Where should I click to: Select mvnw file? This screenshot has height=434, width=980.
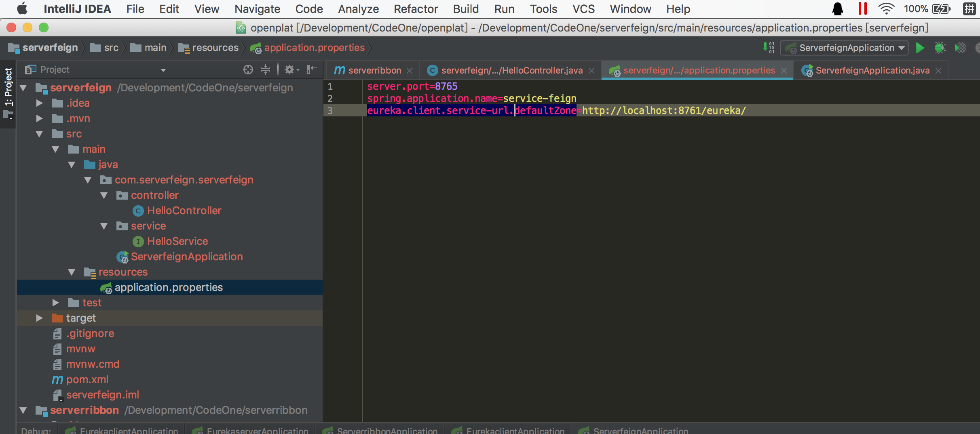(80, 349)
